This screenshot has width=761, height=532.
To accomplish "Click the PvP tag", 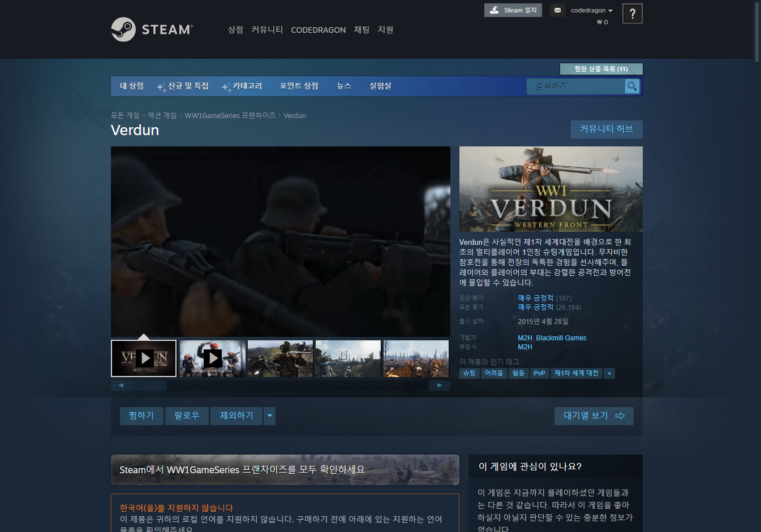I will click(539, 373).
